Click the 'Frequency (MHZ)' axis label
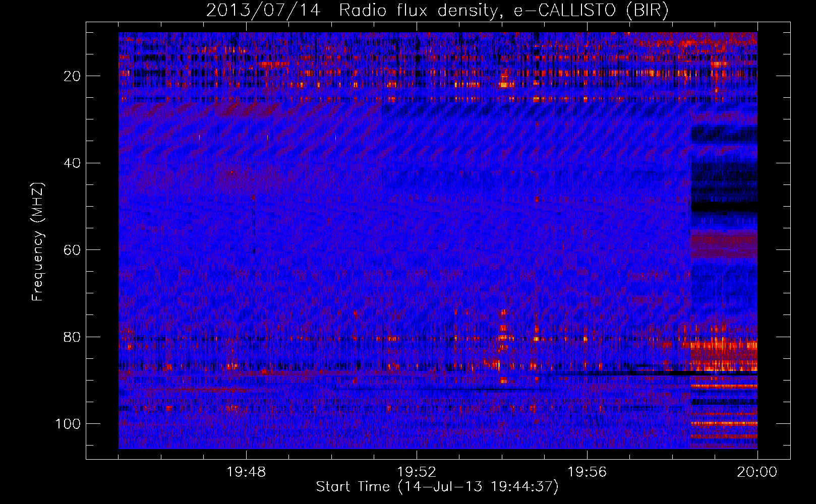 click(38, 241)
